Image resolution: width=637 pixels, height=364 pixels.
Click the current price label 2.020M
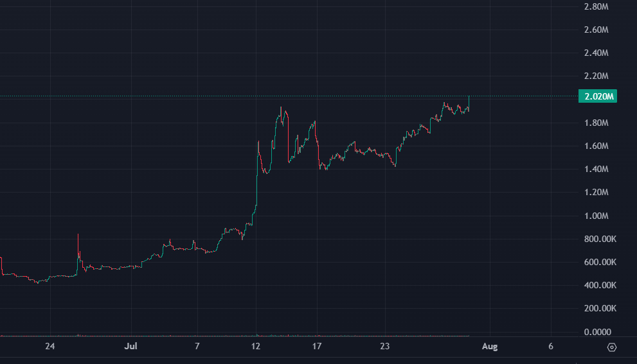[598, 96]
